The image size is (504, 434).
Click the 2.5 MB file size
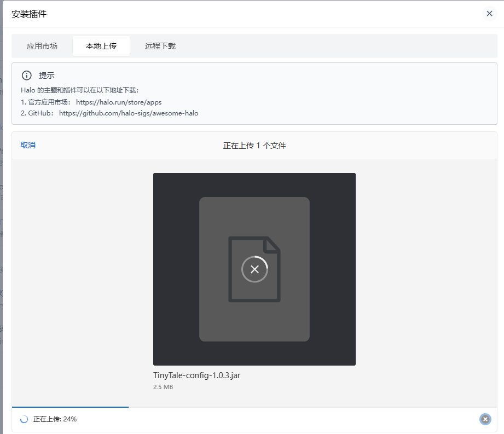[163, 387]
